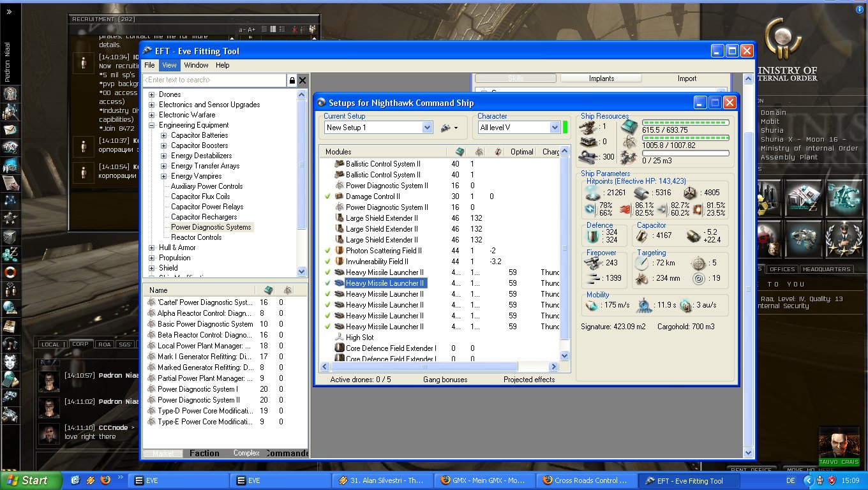This screenshot has width=868, height=490.
Task: Click the max velocity mobility icon
Action: (592, 306)
